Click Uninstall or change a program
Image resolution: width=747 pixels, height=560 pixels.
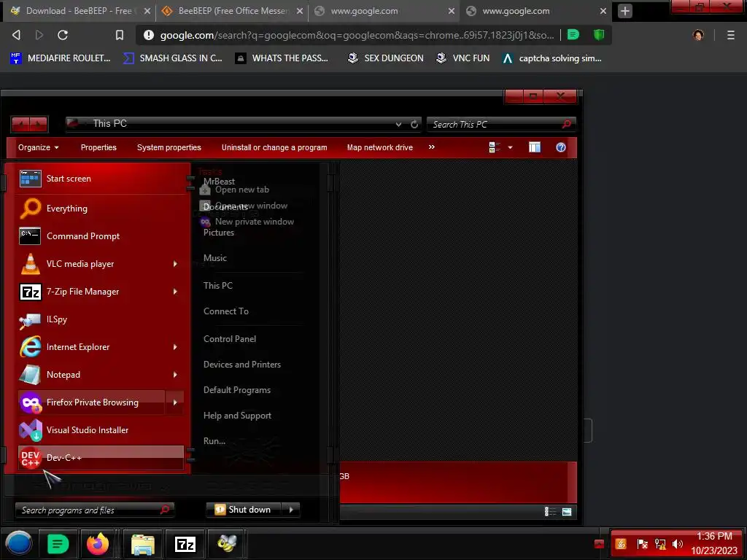click(x=274, y=147)
